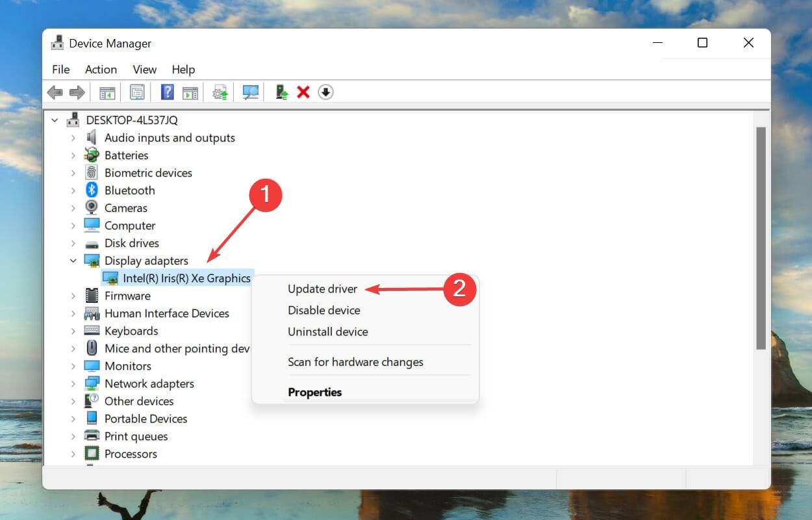Click the drive icon beside Disk drives

tap(92, 244)
